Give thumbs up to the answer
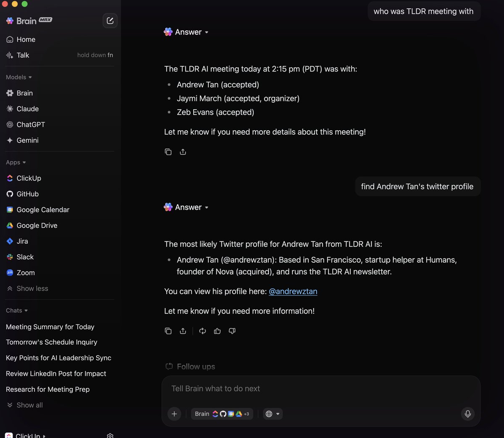 [x=217, y=331]
